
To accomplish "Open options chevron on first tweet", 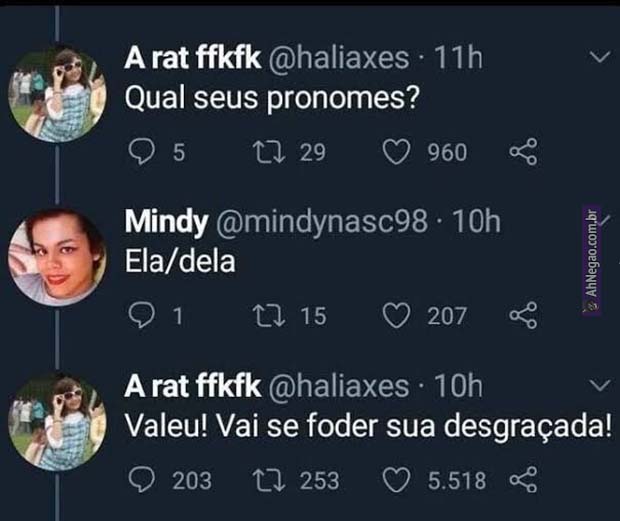I will pyautogui.click(x=599, y=60).
